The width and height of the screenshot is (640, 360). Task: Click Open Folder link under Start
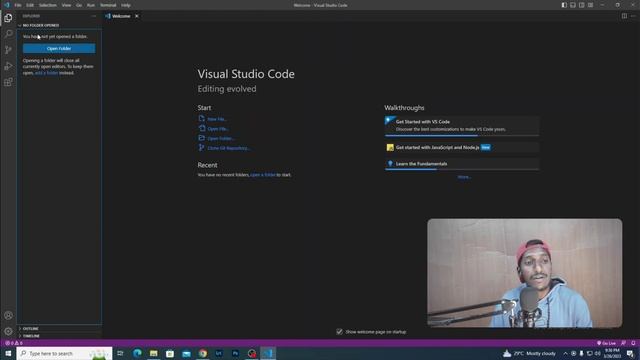coord(220,139)
